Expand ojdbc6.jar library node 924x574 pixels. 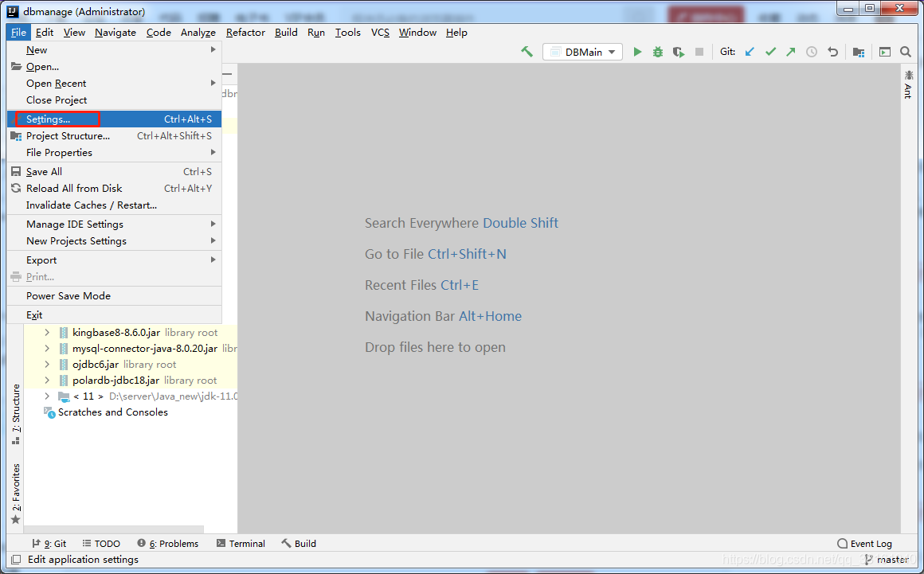click(x=47, y=365)
